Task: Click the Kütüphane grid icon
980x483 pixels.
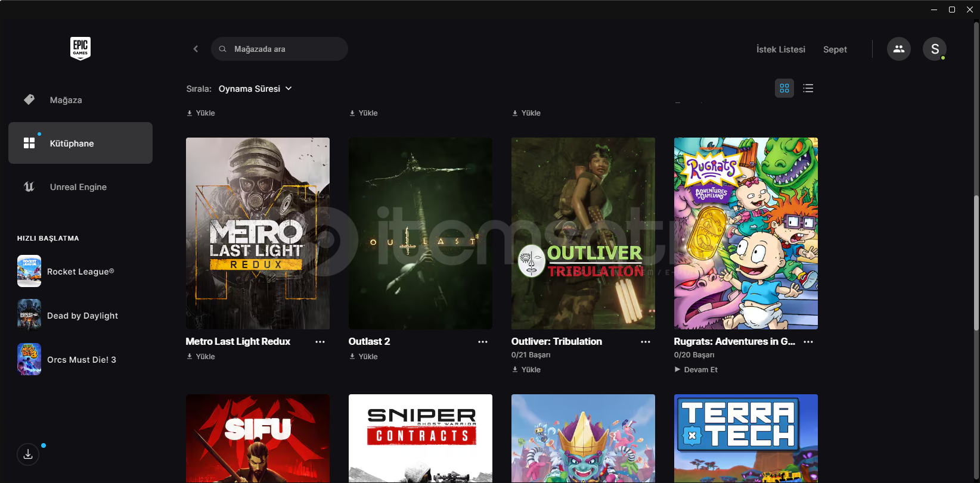Action: [x=29, y=143]
